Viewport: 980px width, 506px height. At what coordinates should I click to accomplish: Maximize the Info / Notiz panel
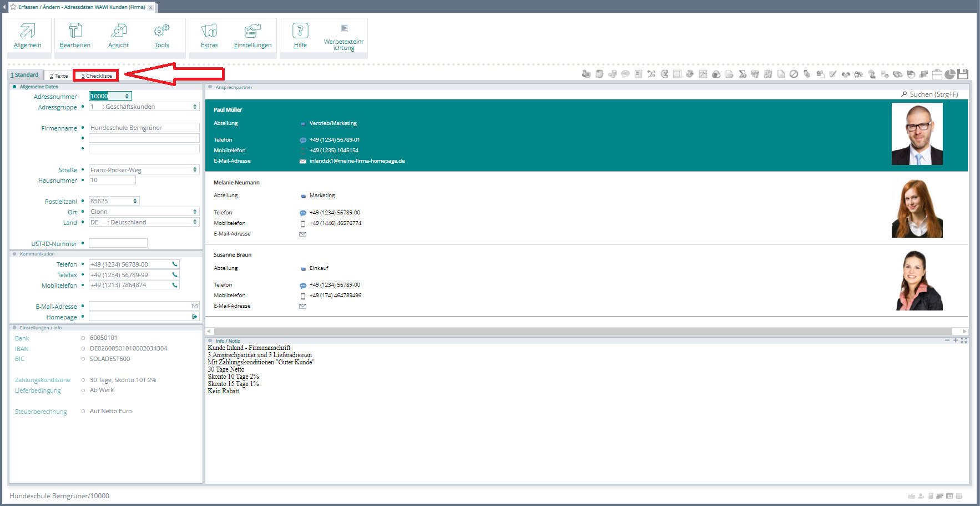coord(964,340)
